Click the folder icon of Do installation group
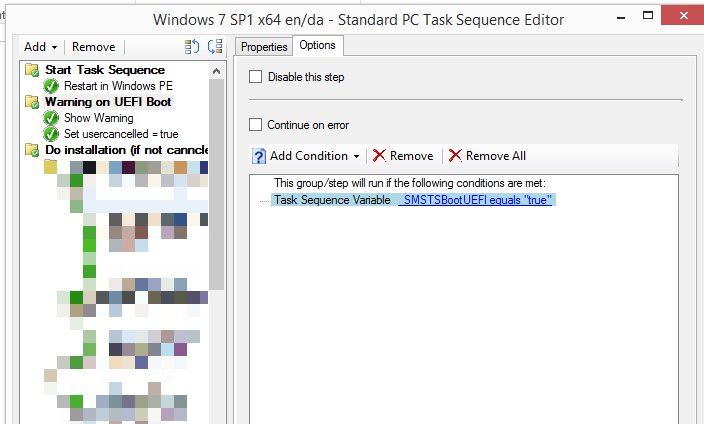Viewport: 704px width, 424px height. click(x=32, y=150)
